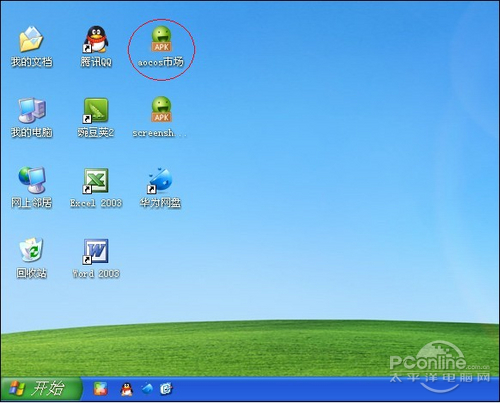
Task: Open the 我的电脑 desktop icon
Action: click(x=32, y=110)
